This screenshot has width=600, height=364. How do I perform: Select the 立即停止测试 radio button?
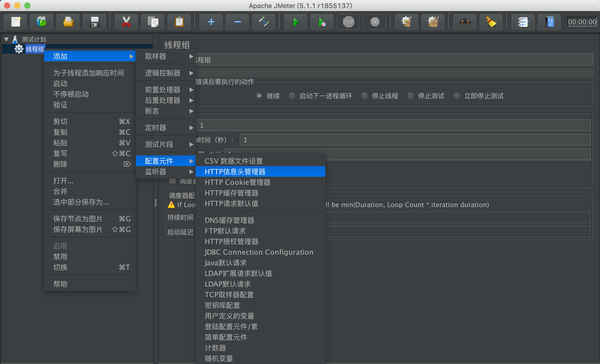(x=457, y=96)
